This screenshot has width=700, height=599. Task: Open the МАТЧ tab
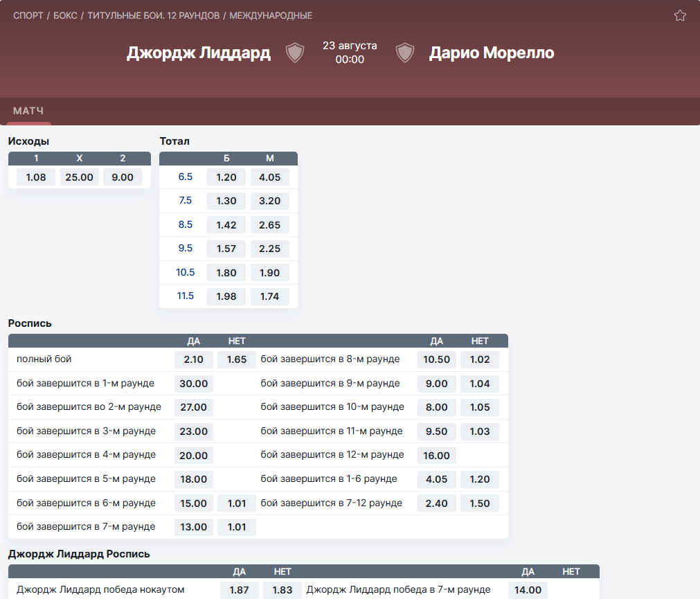28,111
